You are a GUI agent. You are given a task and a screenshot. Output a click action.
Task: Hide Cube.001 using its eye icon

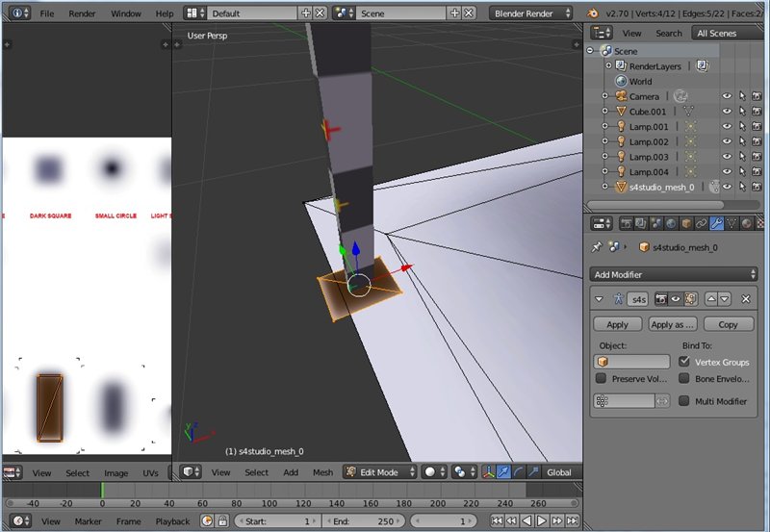point(727,112)
